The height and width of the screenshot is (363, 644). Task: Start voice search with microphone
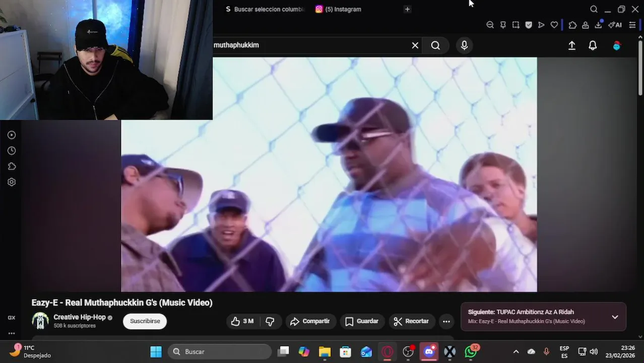tap(464, 45)
